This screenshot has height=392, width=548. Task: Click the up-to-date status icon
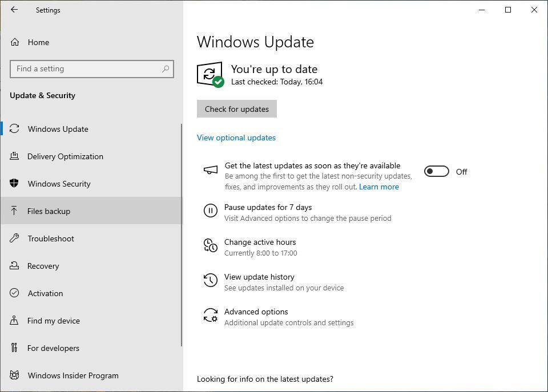click(211, 75)
